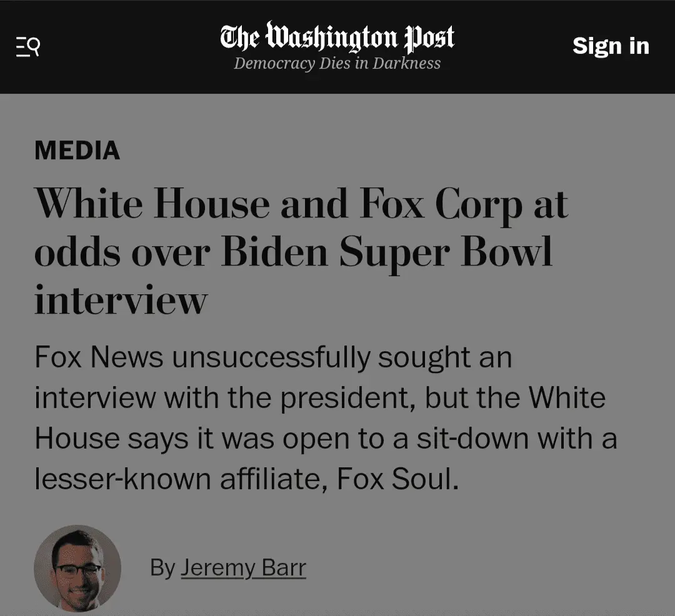Tap the menu icon beside the masthead
This screenshot has height=616, width=675.
click(x=27, y=46)
